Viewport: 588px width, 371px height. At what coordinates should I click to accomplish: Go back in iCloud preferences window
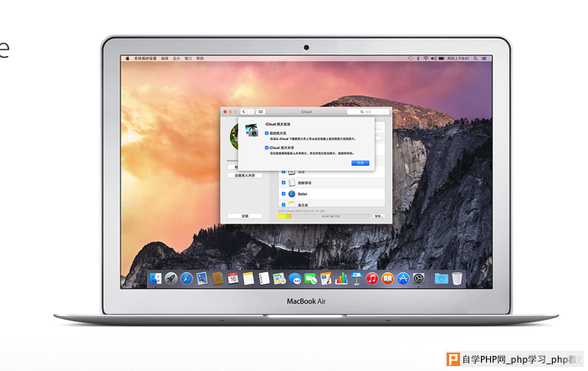[x=243, y=112]
